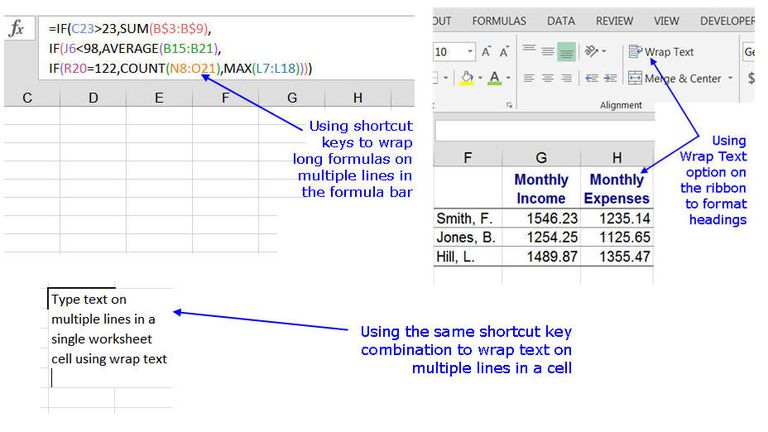
Task: Select column H header above Monthly Expenses
Action: click(617, 158)
